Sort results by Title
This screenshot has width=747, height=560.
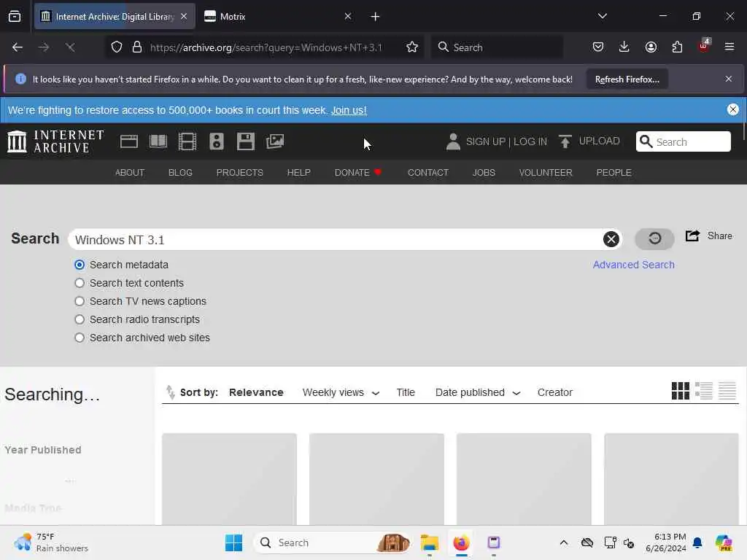point(406,392)
